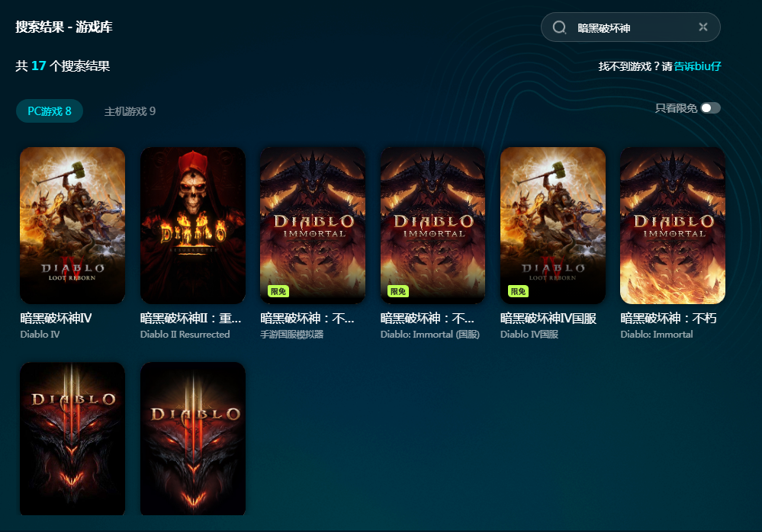Image resolution: width=762 pixels, height=532 pixels.
Task: Open the 告诉biu仔 link
Action: 697,66
